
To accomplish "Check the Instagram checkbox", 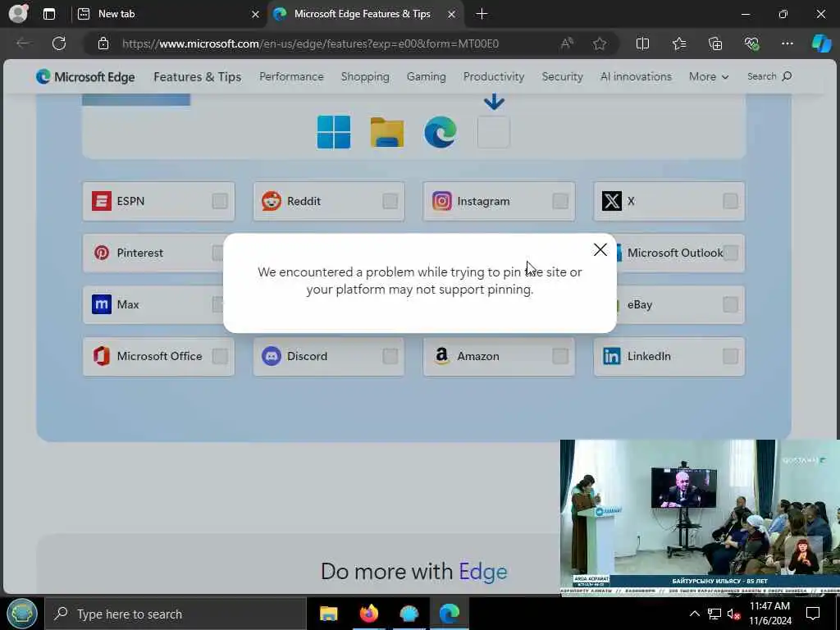I will point(560,202).
